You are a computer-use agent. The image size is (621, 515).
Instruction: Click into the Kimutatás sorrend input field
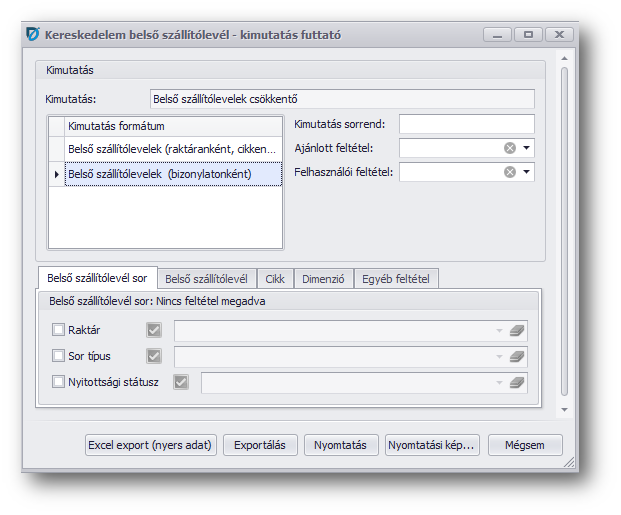point(466,124)
